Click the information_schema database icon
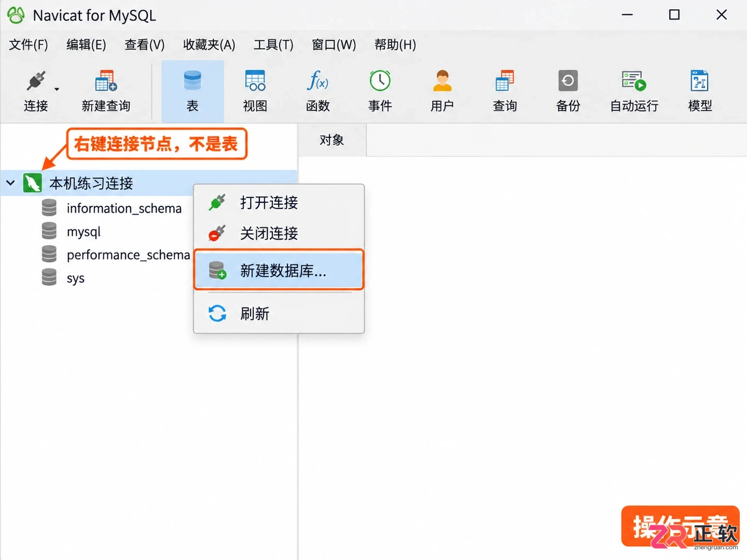This screenshot has width=747, height=560. [x=49, y=208]
